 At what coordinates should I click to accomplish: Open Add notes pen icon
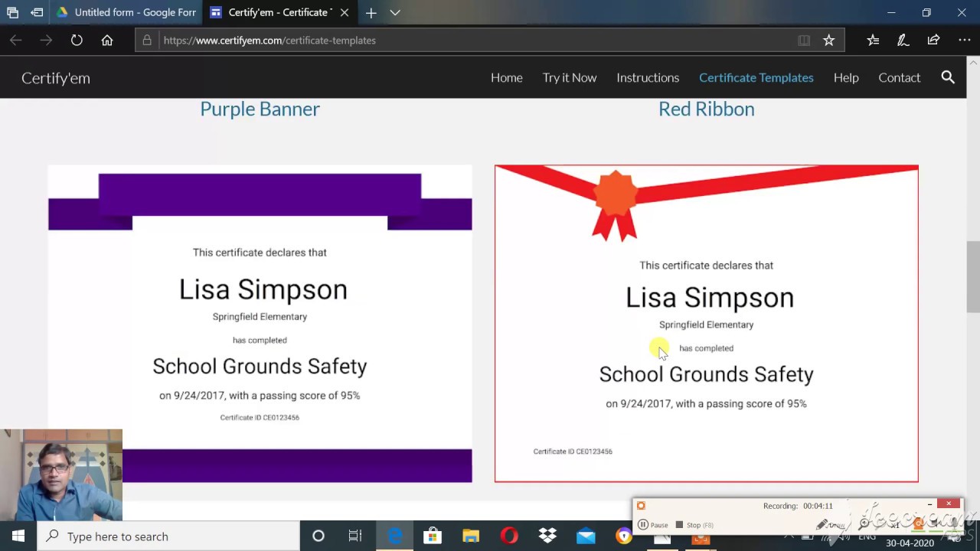point(903,41)
